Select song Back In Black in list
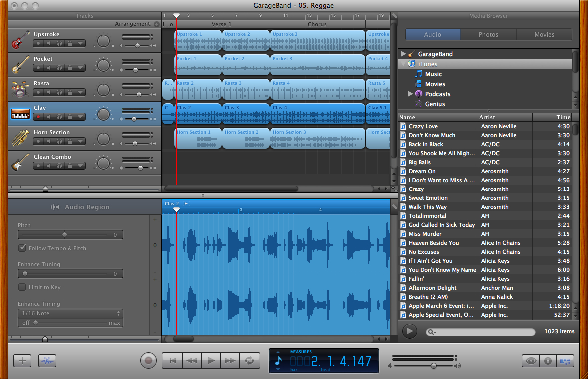Image resolution: width=588 pixels, height=379 pixels. 485,144
